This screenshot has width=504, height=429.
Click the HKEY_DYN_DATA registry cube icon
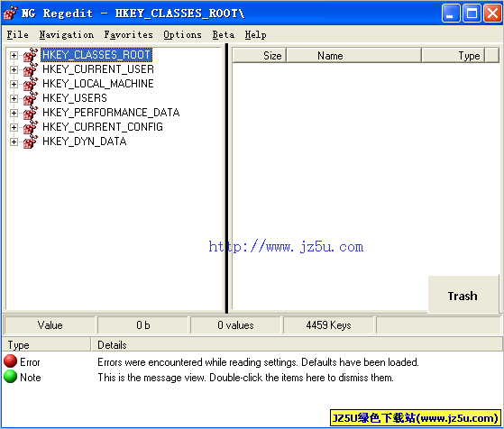click(x=31, y=141)
